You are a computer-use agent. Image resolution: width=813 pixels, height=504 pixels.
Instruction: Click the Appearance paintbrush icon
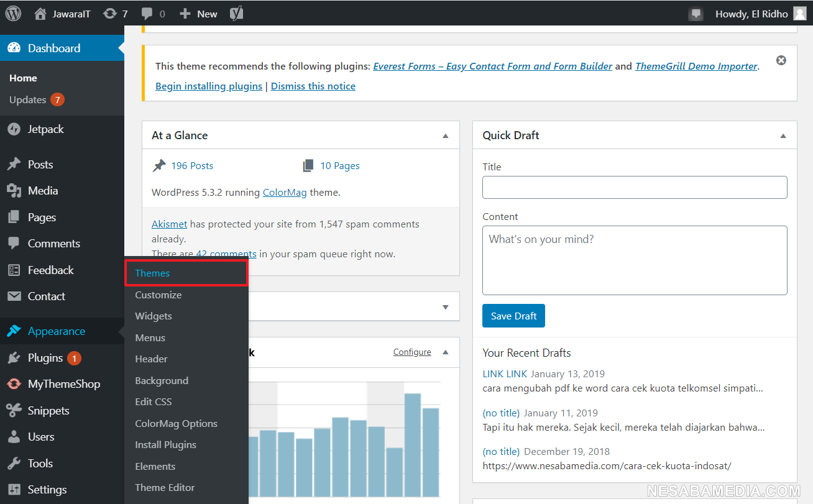tap(14, 331)
